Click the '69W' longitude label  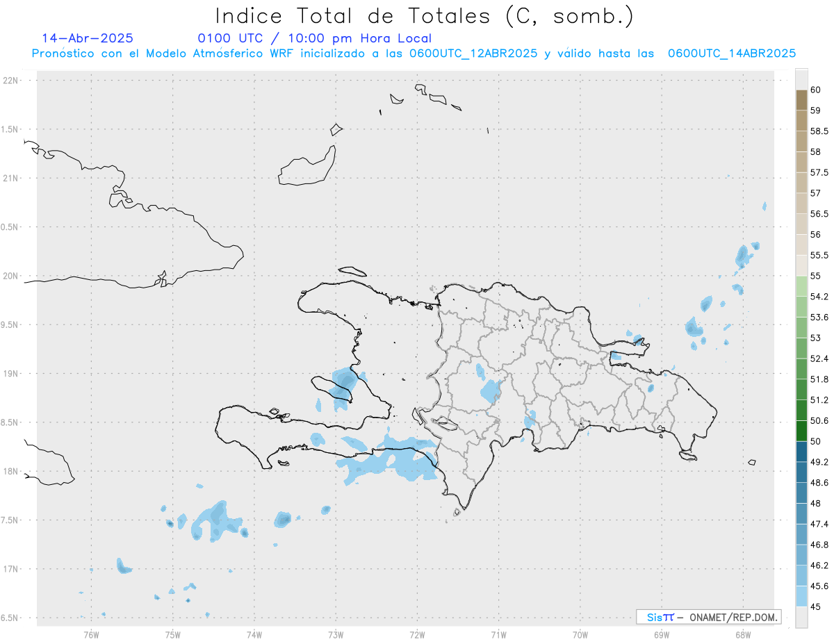662,634
